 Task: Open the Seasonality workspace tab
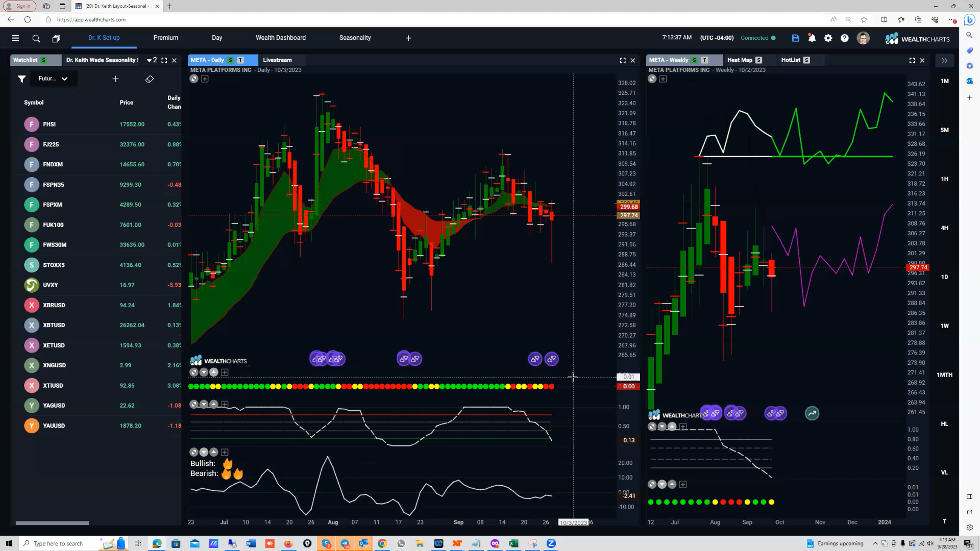(x=355, y=38)
